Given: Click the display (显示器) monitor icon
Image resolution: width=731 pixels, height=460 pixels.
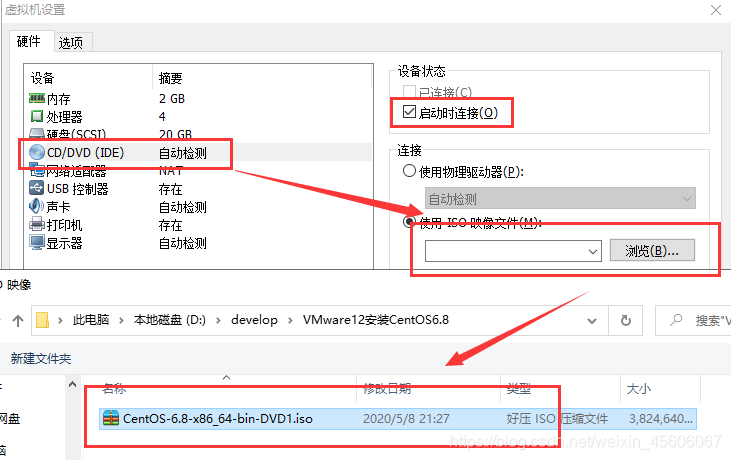Looking at the screenshot, I should 37,242.
